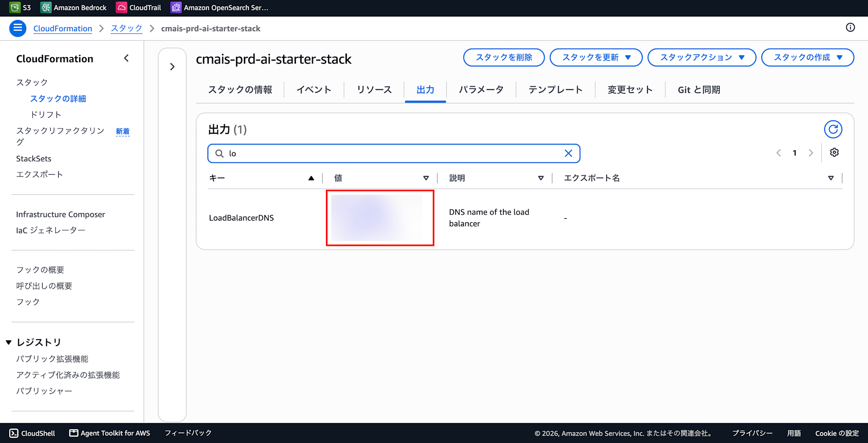Viewport: 868px width, 443px height.
Task: Open アクティブ化済みの拡張機能
Action: tap(68, 375)
